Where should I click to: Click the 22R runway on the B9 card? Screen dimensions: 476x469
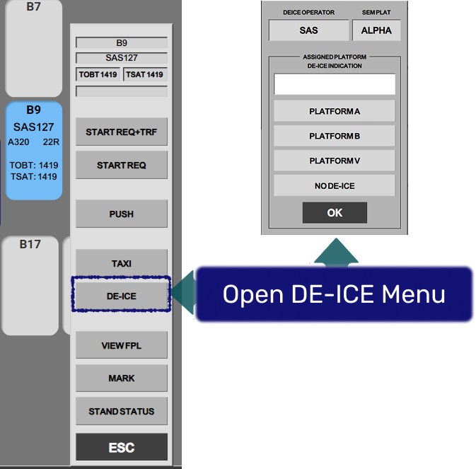tap(51, 141)
